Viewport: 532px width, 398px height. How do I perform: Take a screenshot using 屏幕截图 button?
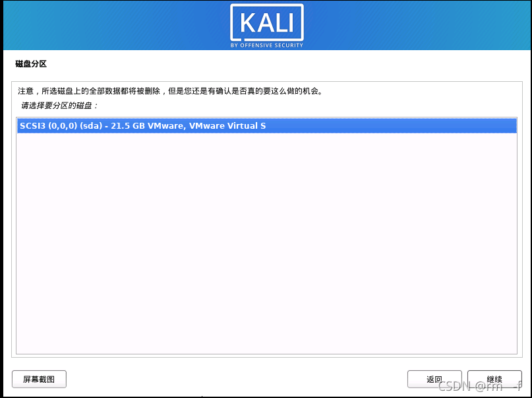point(39,379)
